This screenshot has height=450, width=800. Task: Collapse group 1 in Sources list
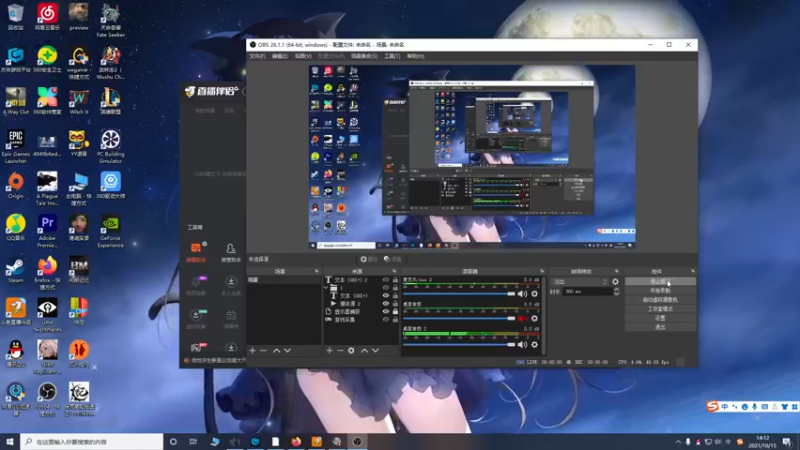click(327, 288)
